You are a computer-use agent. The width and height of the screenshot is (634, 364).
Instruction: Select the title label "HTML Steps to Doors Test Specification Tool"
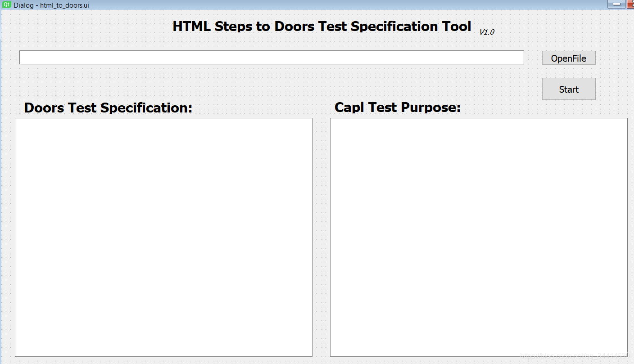point(322,27)
